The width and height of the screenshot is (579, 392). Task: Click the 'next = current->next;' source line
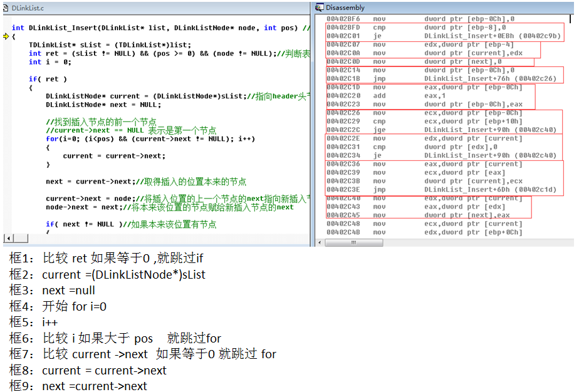(x=146, y=182)
